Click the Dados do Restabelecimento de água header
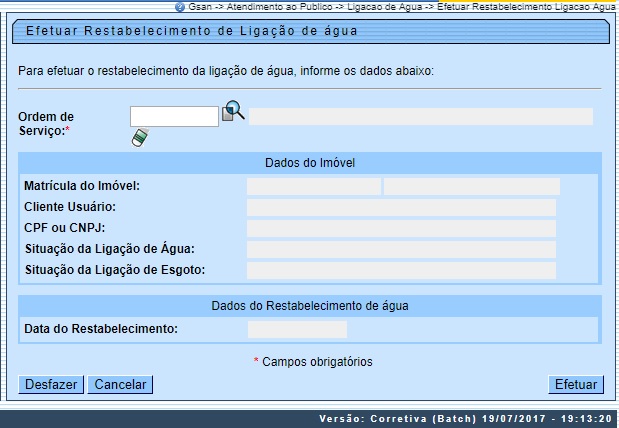Viewport: 619px width, 428px height. coord(310,305)
